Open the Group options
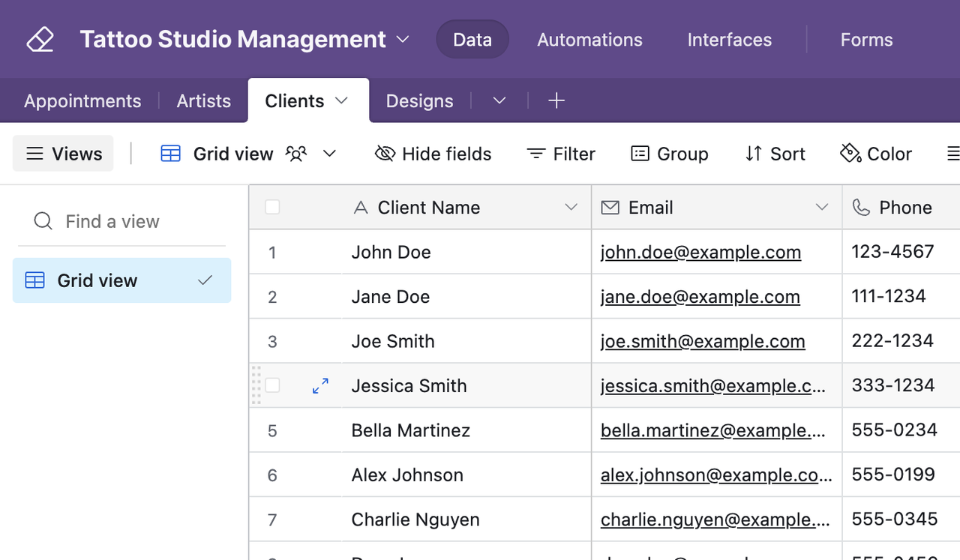960x560 pixels. pos(669,154)
